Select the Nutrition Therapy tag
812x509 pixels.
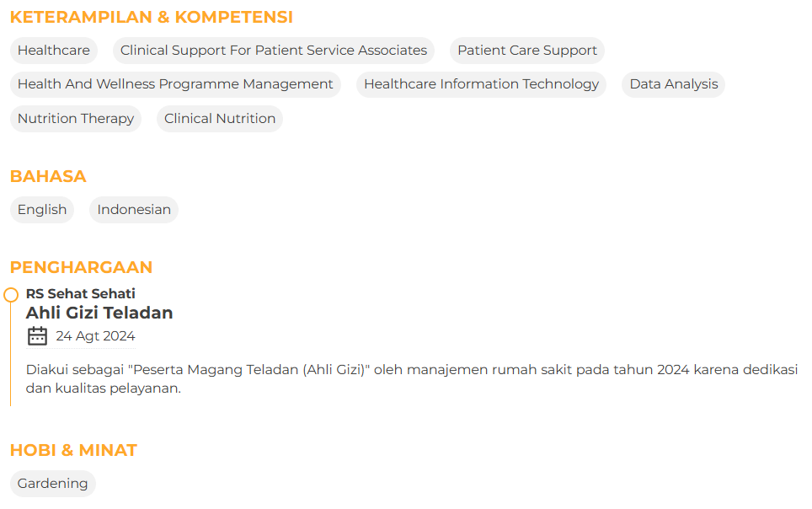(76, 119)
